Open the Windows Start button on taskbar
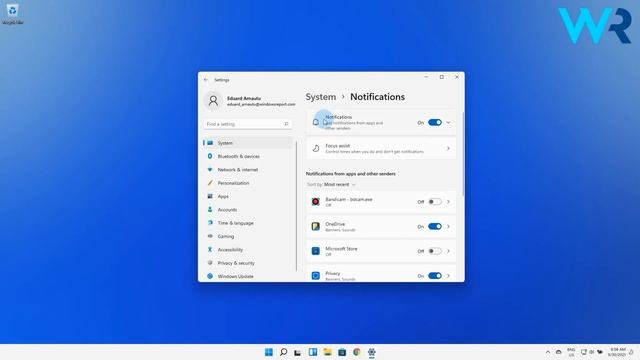640x360 pixels. tap(269, 352)
